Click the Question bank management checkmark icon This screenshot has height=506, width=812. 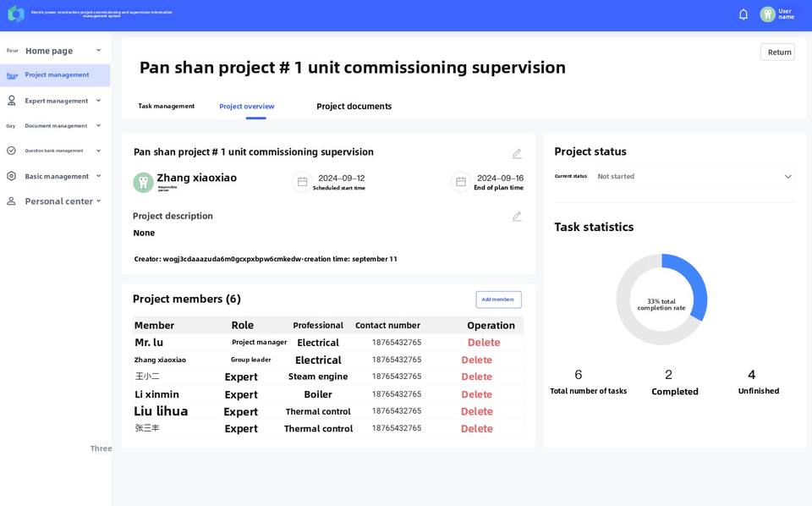click(x=11, y=151)
